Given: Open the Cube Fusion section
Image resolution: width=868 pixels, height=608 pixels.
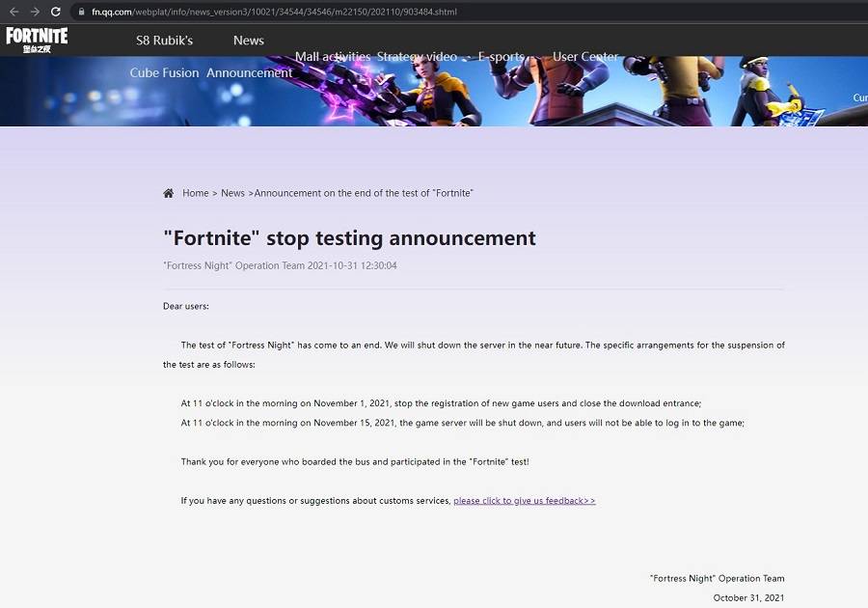Looking at the screenshot, I should [164, 72].
